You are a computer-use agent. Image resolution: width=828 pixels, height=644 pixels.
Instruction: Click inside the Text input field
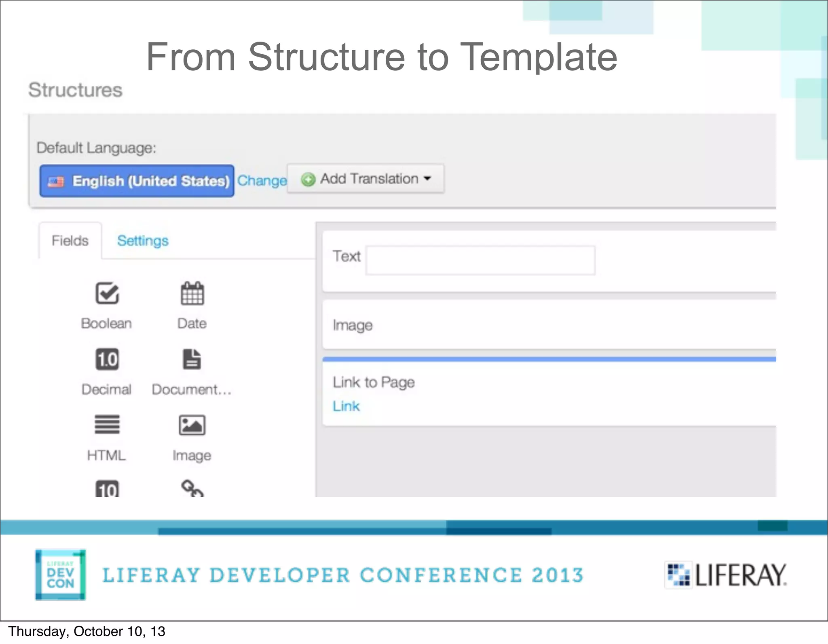pos(480,260)
